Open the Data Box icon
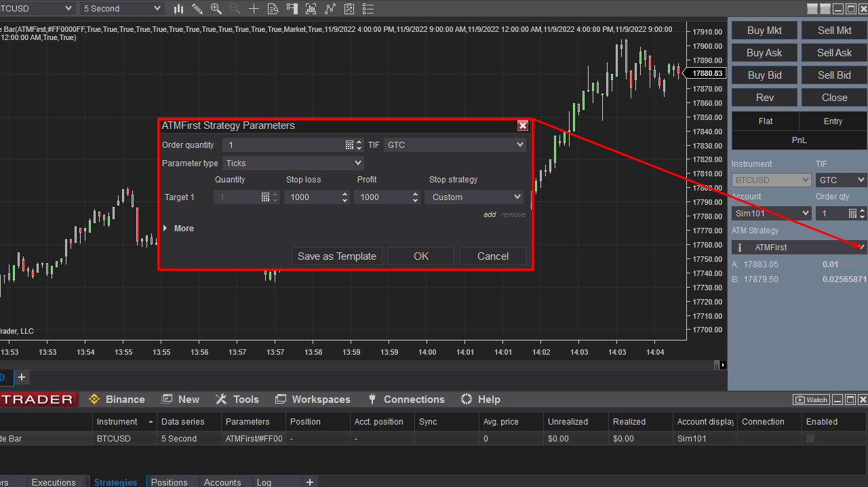This screenshot has height=487, width=868. point(273,9)
